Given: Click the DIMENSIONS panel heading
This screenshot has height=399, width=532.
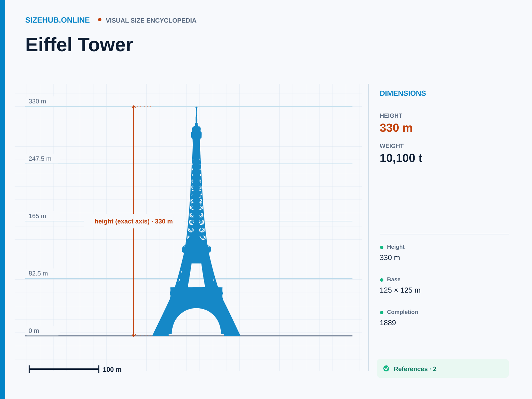Looking at the screenshot, I should (x=403, y=93).
